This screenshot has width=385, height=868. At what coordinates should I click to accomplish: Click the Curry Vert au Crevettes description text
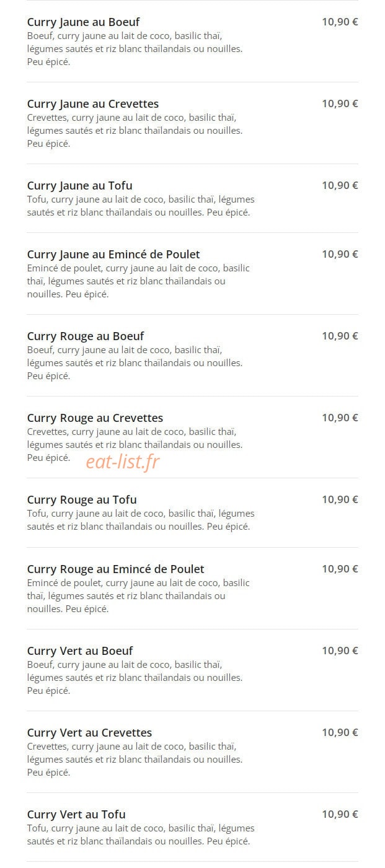tap(135, 760)
